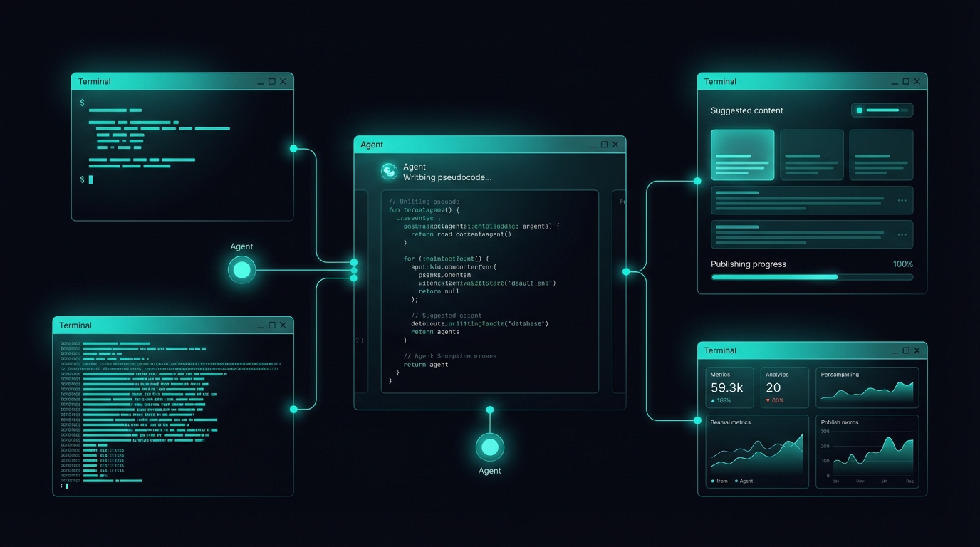This screenshot has width=980, height=547.
Task: Click the Publishing progress label
Action: pyautogui.click(x=749, y=264)
